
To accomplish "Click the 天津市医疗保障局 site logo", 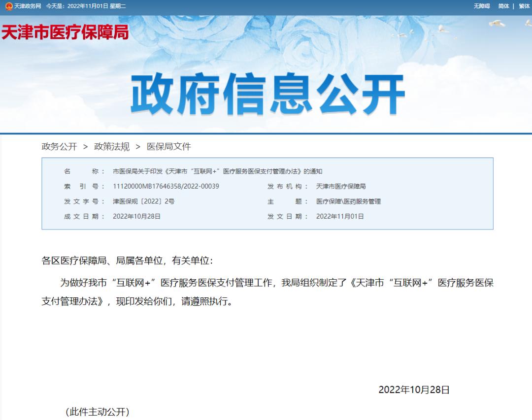I will pos(65,32).
